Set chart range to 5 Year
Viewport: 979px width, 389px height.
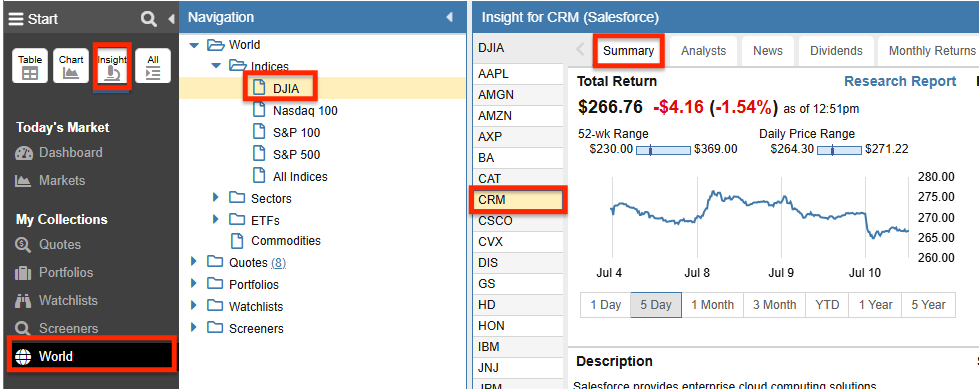click(x=928, y=305)
